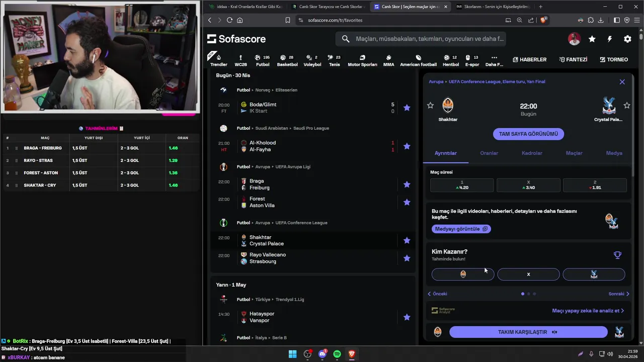644x362 pixels.
Task: Switch to Kadrolar tab
Action: 532,153
